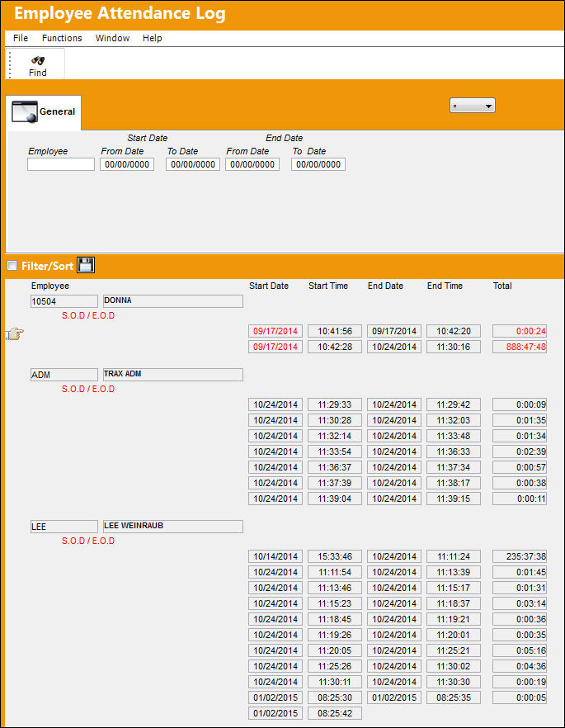Click start time 11:13:46
565x728 pixels.
coord(335,588)
